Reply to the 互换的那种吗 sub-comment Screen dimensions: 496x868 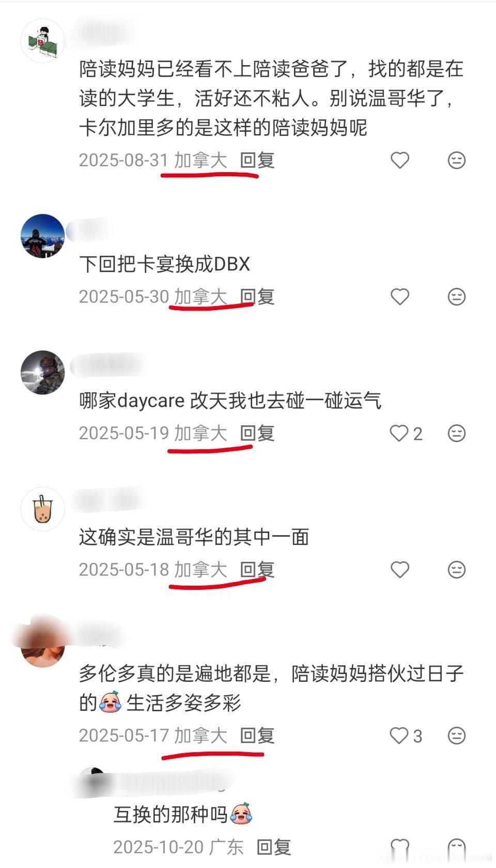(x=274, y=847)
